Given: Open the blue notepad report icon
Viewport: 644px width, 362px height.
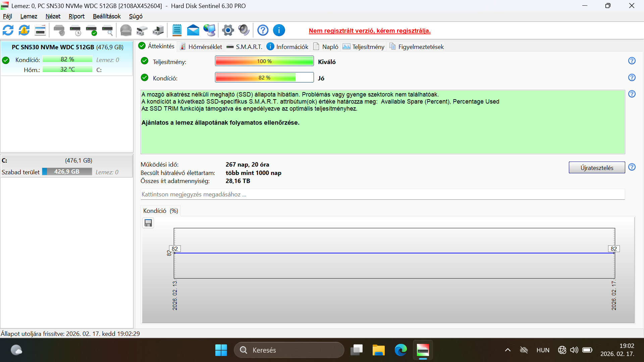Looking at the screenshot, I should [x=177, y=31].
